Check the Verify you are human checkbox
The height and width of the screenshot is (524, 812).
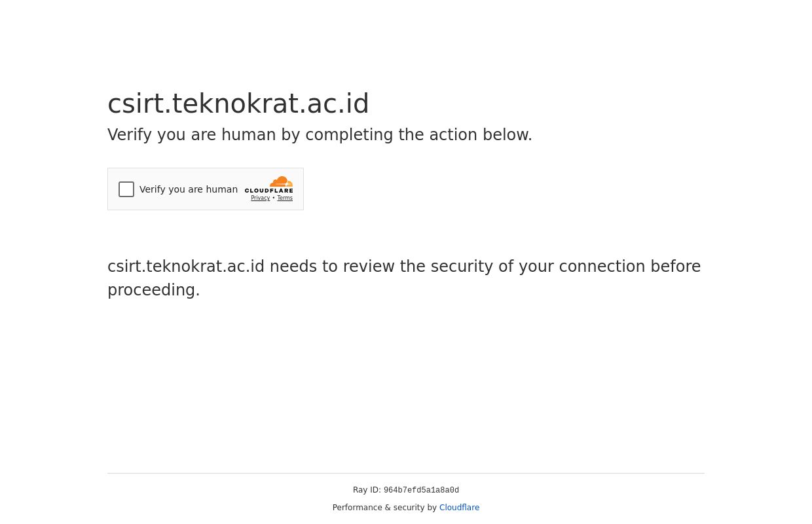pos(126,189)
